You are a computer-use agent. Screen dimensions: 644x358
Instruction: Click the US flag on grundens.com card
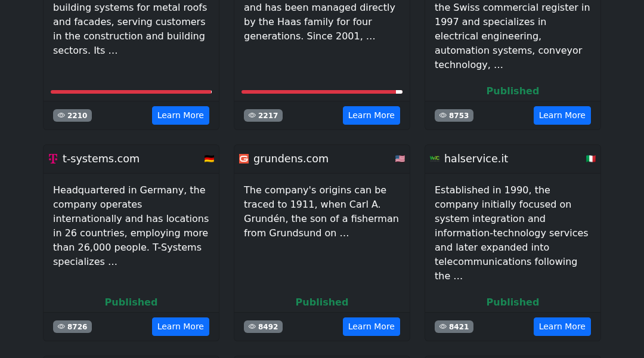click(x=400, y=159)
